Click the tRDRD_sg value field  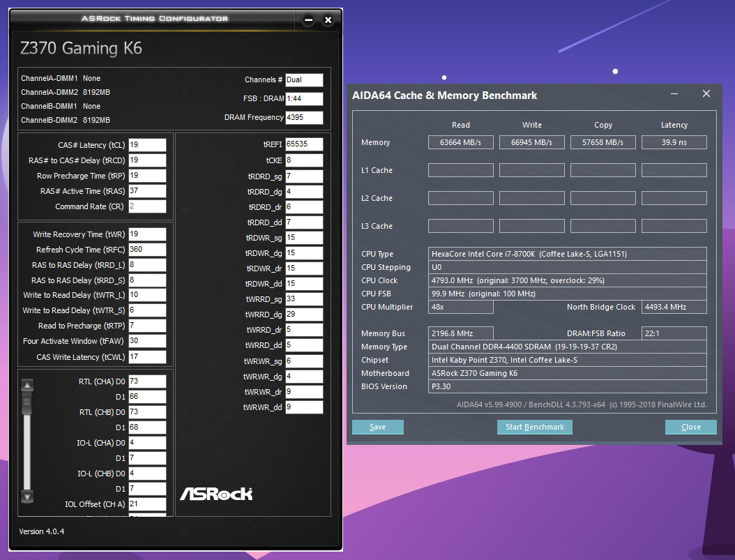click(304, 176)
